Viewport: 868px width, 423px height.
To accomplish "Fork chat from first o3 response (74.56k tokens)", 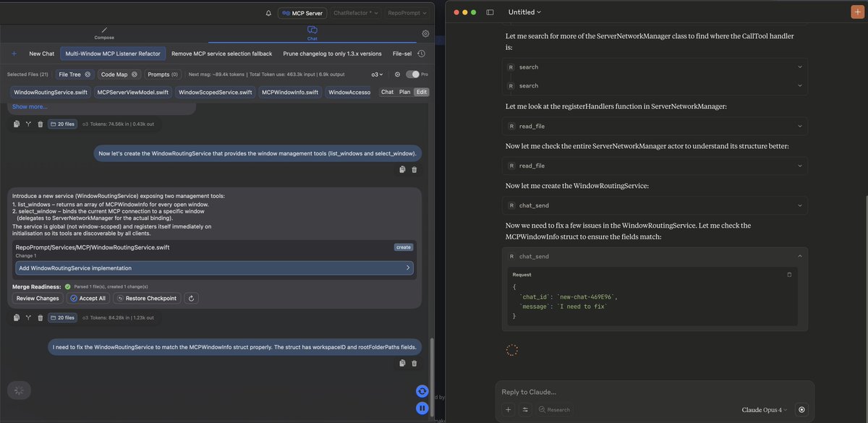I will coord(28,124).
